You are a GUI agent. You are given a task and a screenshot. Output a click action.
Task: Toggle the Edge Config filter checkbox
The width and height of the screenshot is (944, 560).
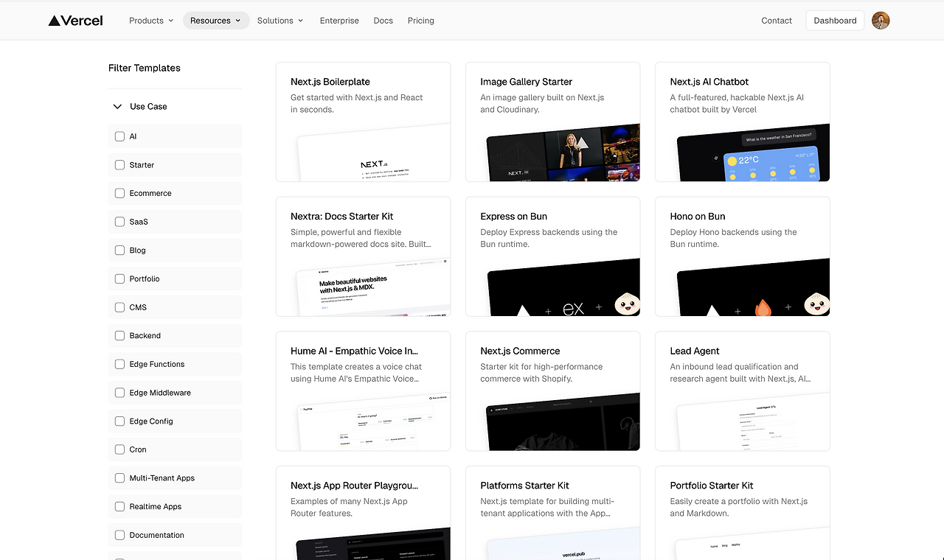[x=119, y=421]
